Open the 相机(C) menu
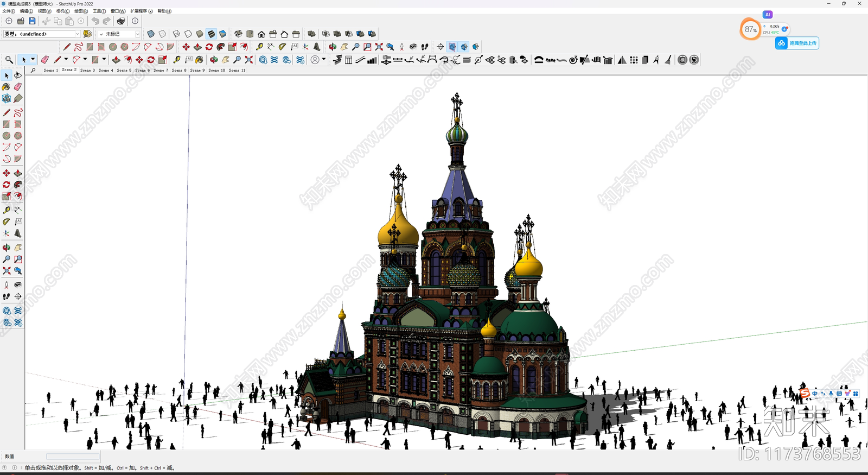The image size is (868, 475). tap(63, 11)
